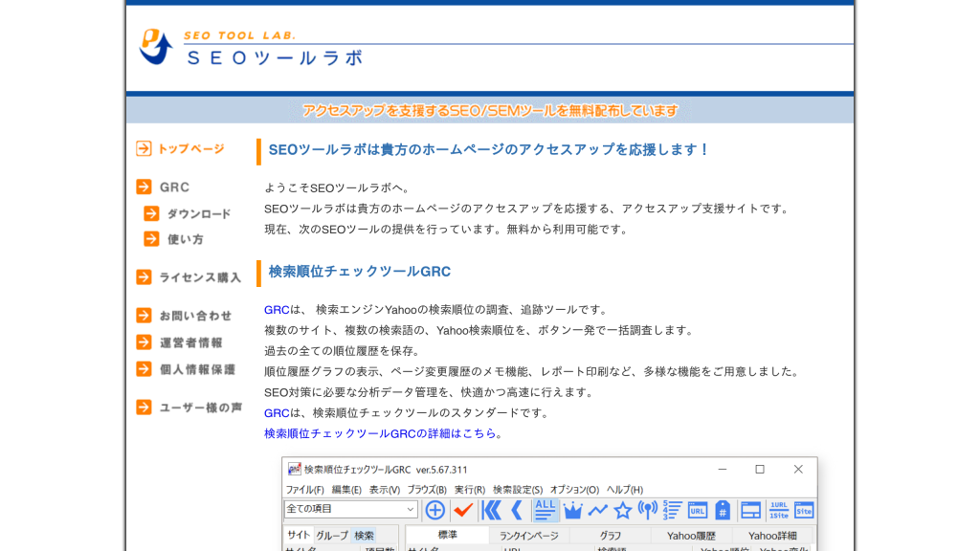Minimize the GRC window
980x551 pixels.
(x=723, y=469)
